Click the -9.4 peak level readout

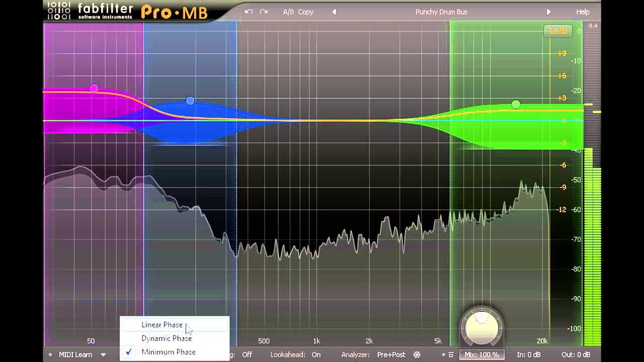pyautogui.click(x=592, y=26)
